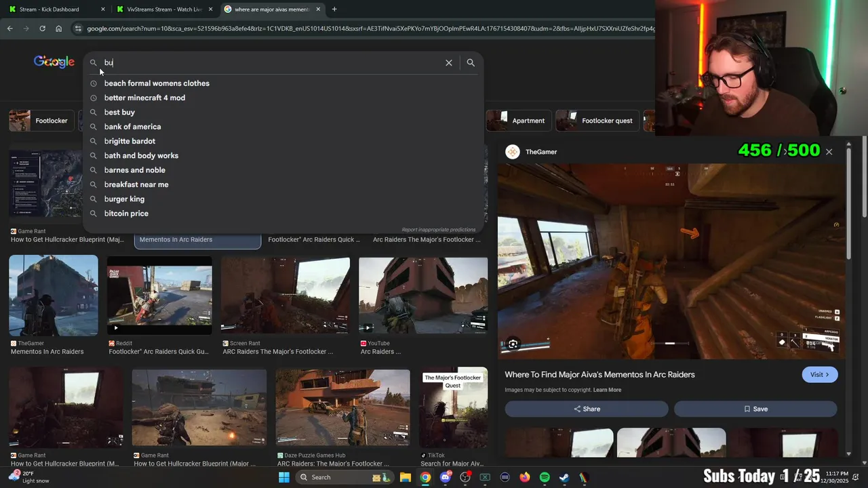The width and height of the screenshot is (868, 488).
Task: Open 'Where To Find Major Aiva's Mementos' title link
Action: 599,375
